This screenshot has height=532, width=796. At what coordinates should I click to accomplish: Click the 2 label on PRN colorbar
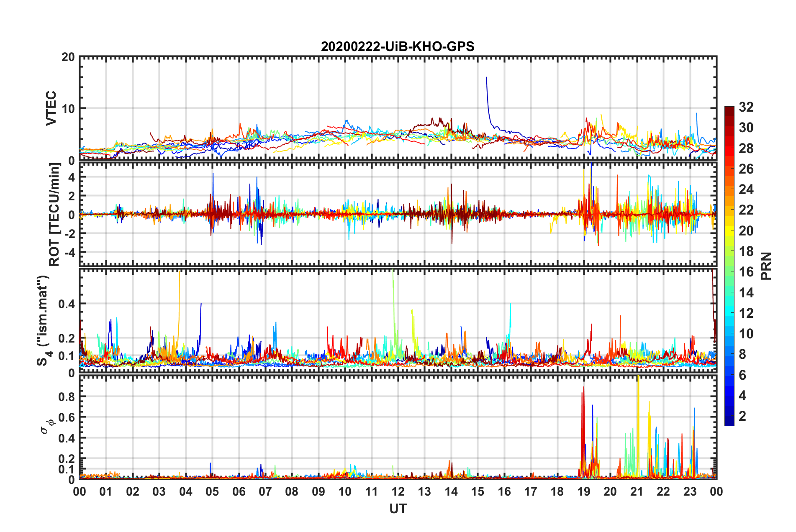click(742, 416)
